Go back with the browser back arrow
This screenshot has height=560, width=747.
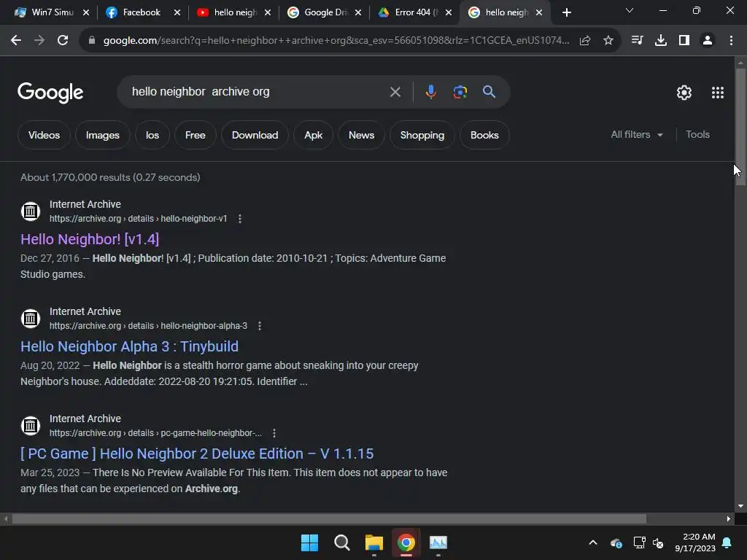16,41
